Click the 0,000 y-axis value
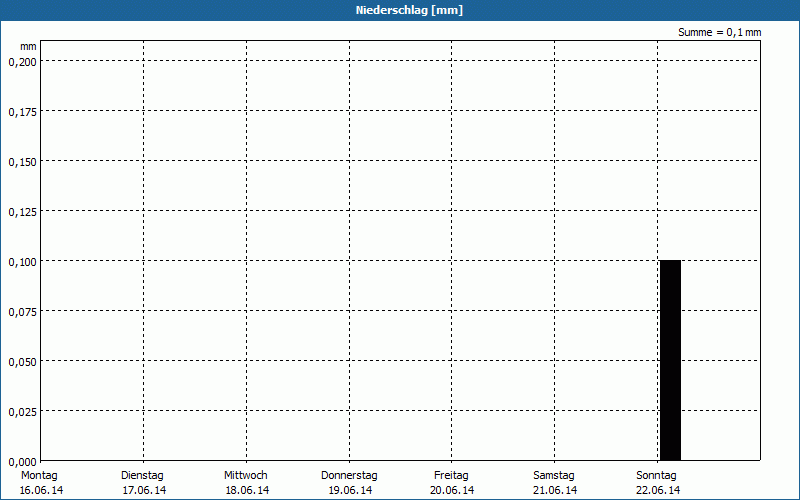The image size is (800, 500). [x=22, y=460]
